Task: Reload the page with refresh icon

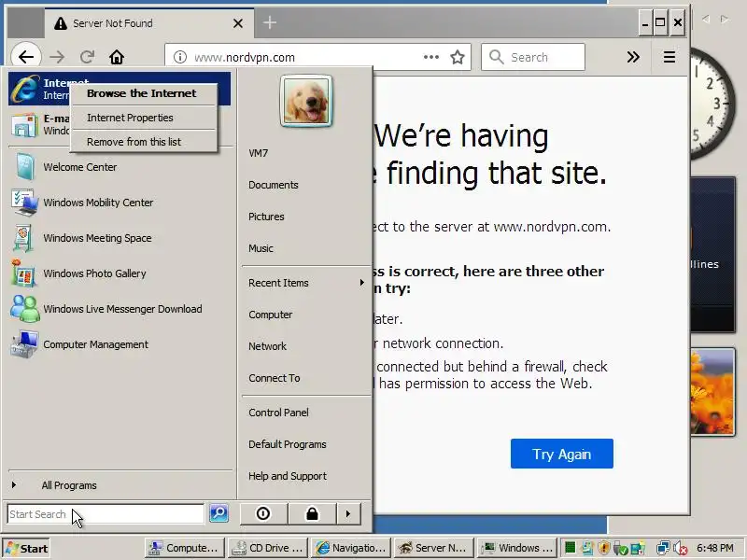Action: coord(87,57)
